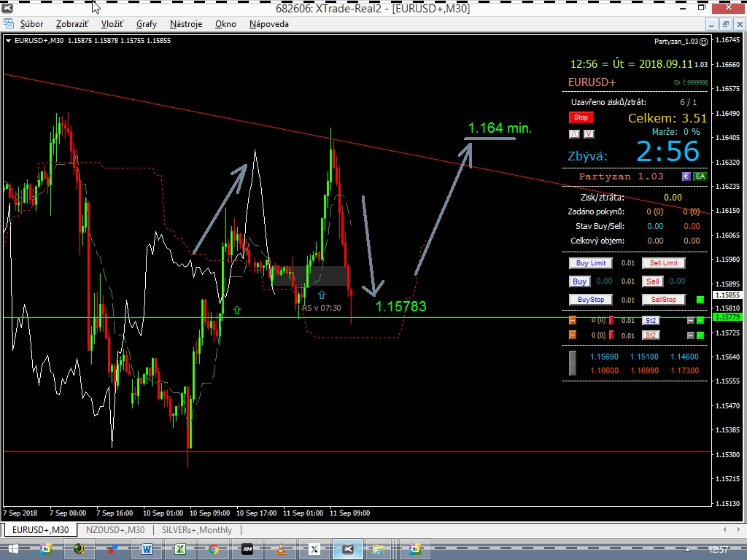Screen dimensions: 747x560
Task: Click the down-arrow V button below Stop
Action: 589,134
